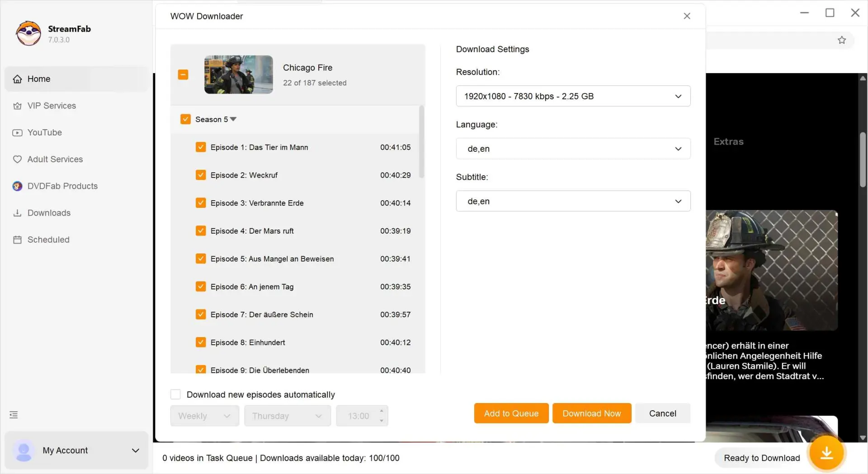
Task: Open YouTube section in sidebar
Action: 76,133
